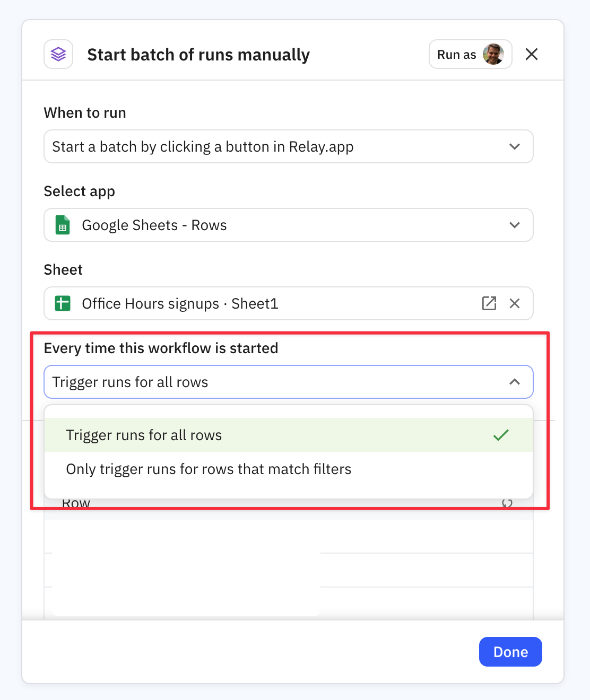Click Start a batch by clicking a button text

pyautogui.click(x=203, y=146)
